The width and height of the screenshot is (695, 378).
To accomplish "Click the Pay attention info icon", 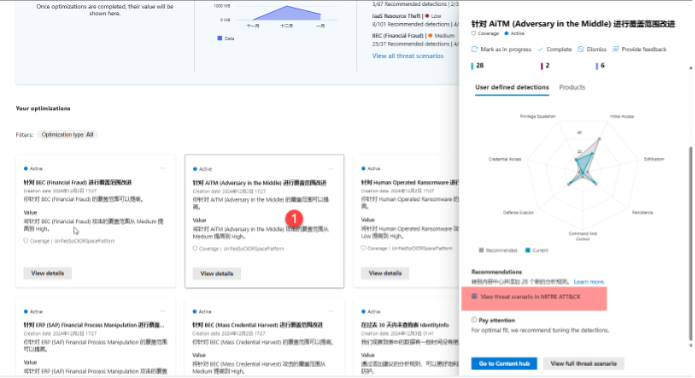I will click(474, 320).
